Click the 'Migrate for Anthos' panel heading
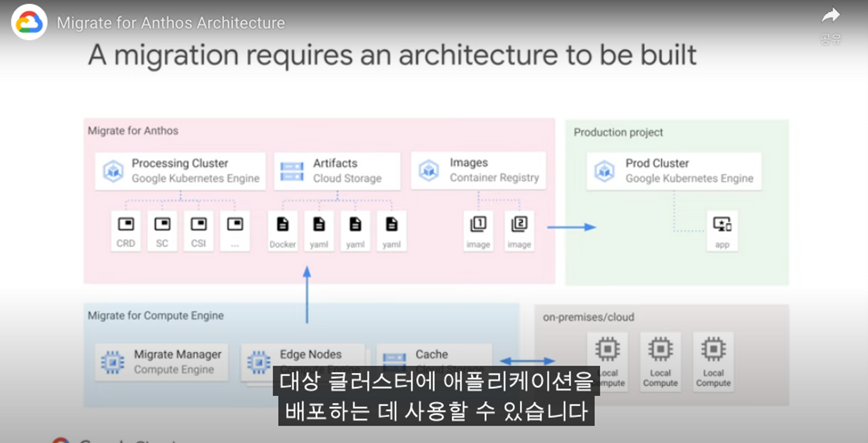 (x=133, y=131)
